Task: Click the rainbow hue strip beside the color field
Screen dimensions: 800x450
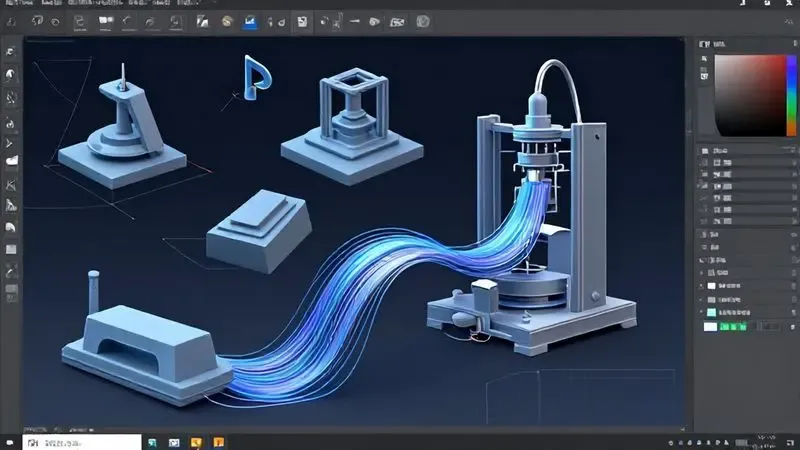Action: tap(791, 95)
